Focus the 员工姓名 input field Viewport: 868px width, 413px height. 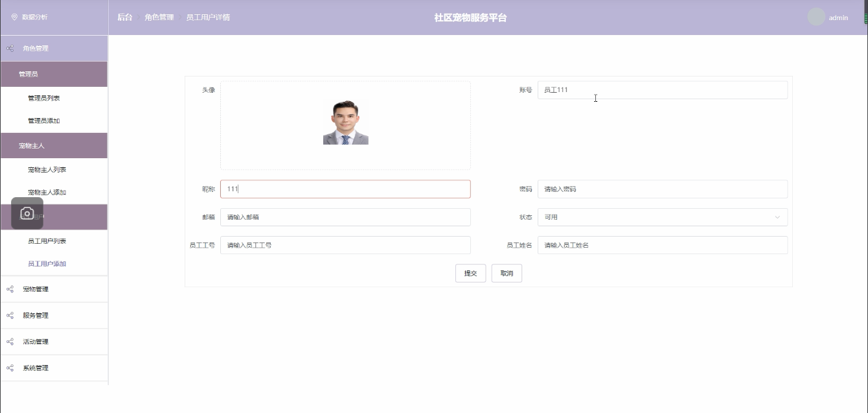tap(663, 245)
